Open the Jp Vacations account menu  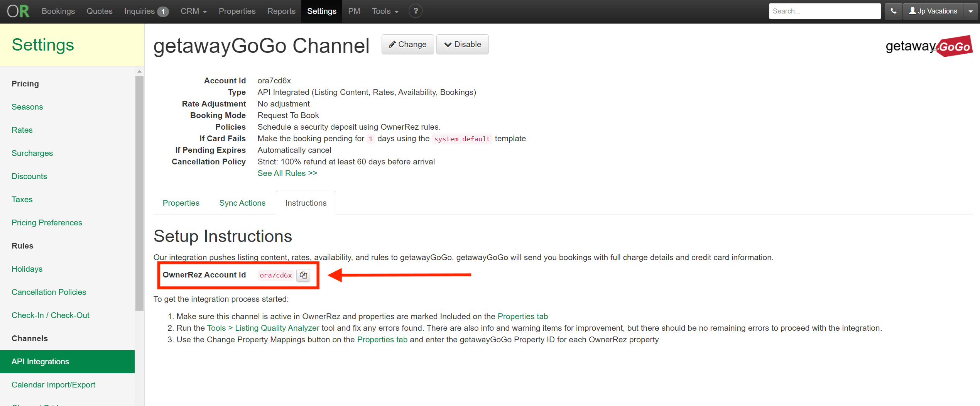pos(933,11)
